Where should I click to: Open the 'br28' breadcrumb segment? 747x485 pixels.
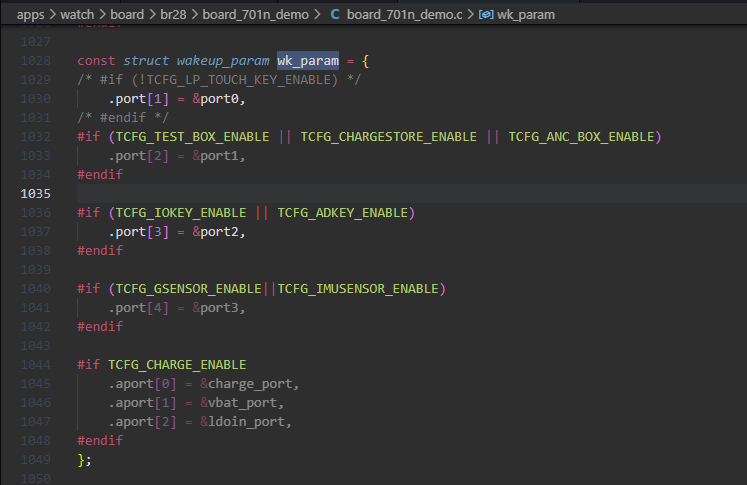point(173,15)
